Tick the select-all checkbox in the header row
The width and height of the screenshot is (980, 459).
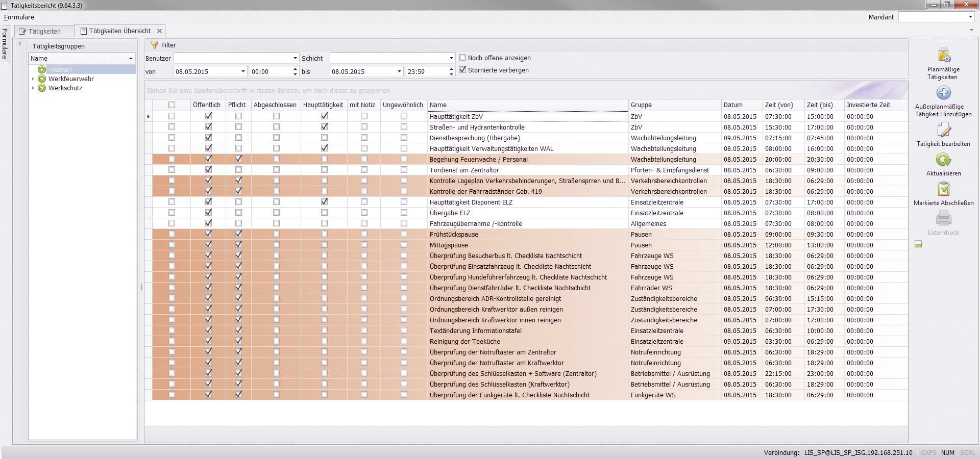(x=171, y=105)
